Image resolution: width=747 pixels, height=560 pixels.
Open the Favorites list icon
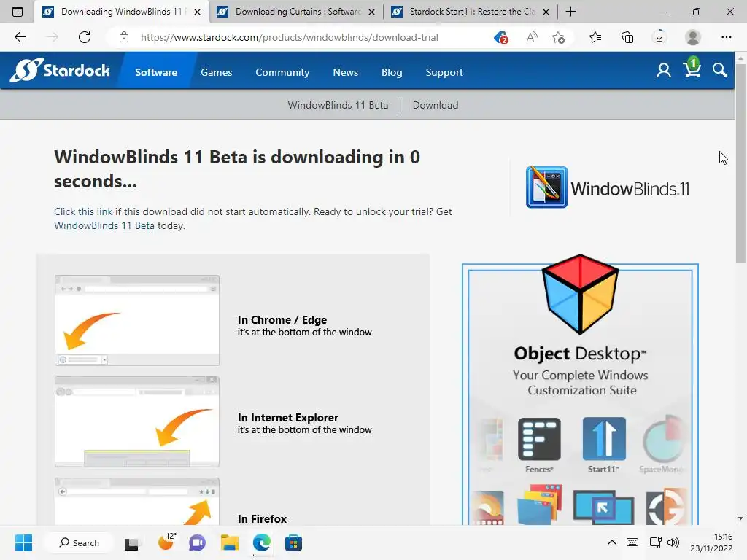(x=595, y=37)
